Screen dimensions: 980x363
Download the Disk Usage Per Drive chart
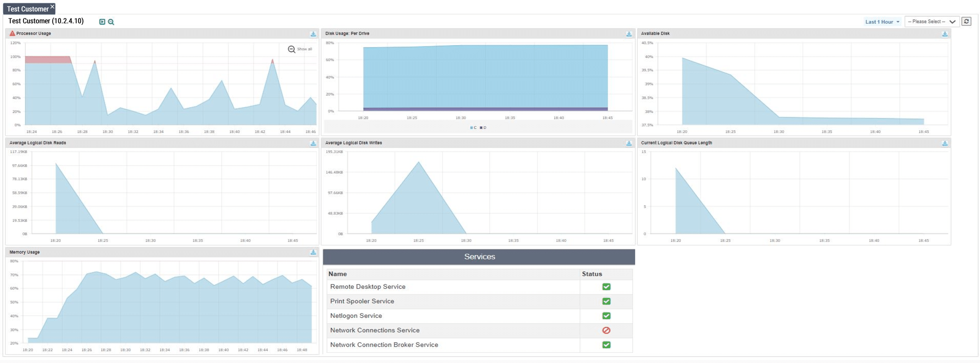click(629, 34)
